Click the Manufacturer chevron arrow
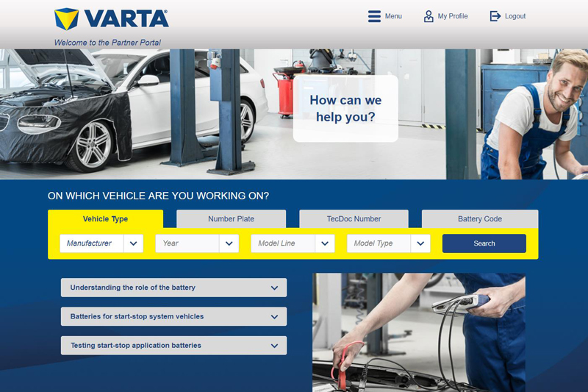The height and width of the screenshot is (392, 588). [133, 243]
